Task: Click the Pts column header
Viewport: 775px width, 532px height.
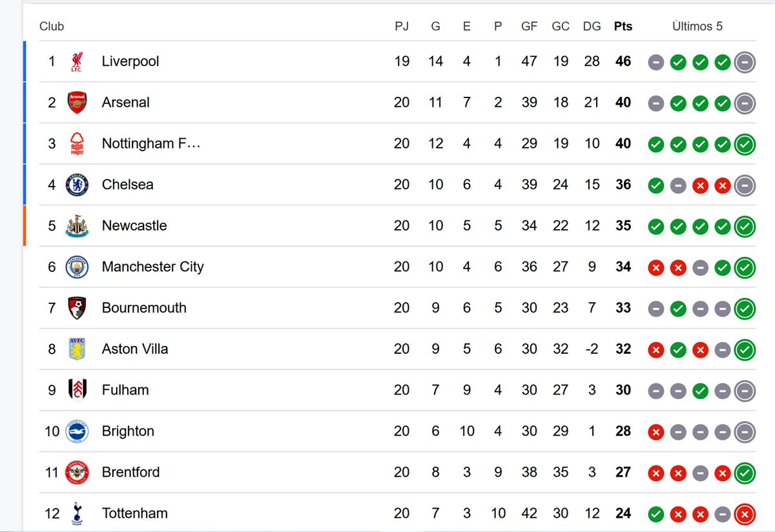Action: tap(623, 26)
